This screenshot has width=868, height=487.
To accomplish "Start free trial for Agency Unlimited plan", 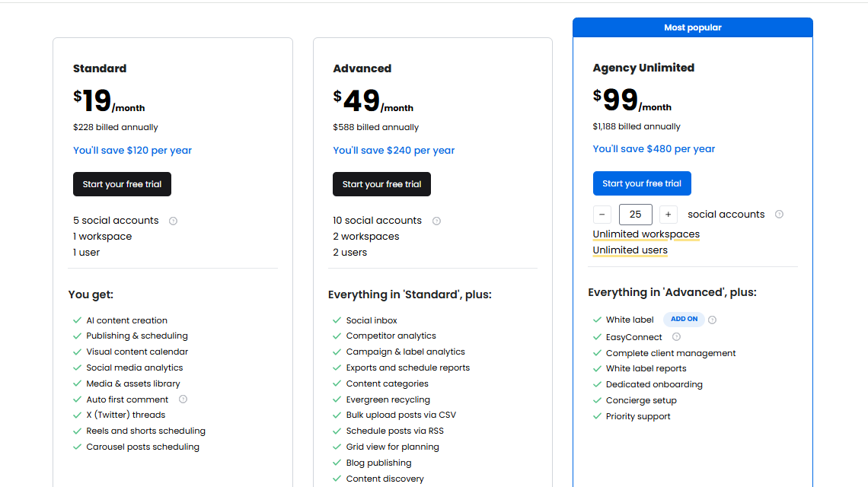I will (642, 183).
